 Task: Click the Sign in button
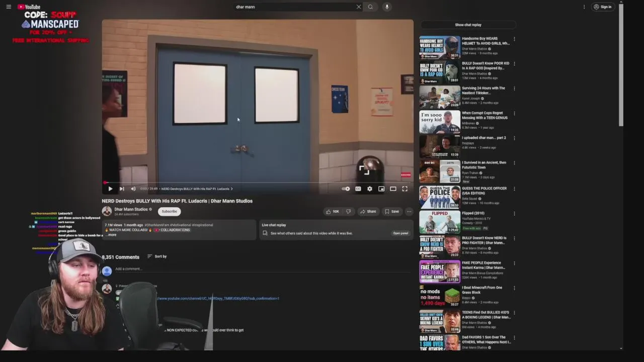click(x=603, y=7)
